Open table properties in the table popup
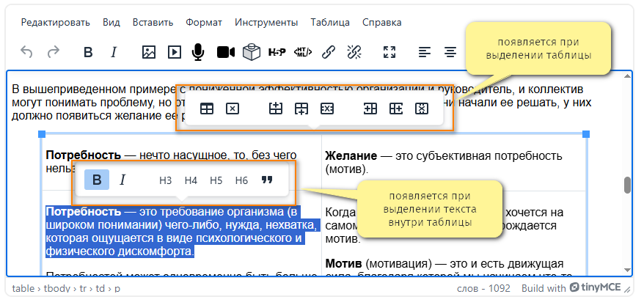 pos(207,109)
